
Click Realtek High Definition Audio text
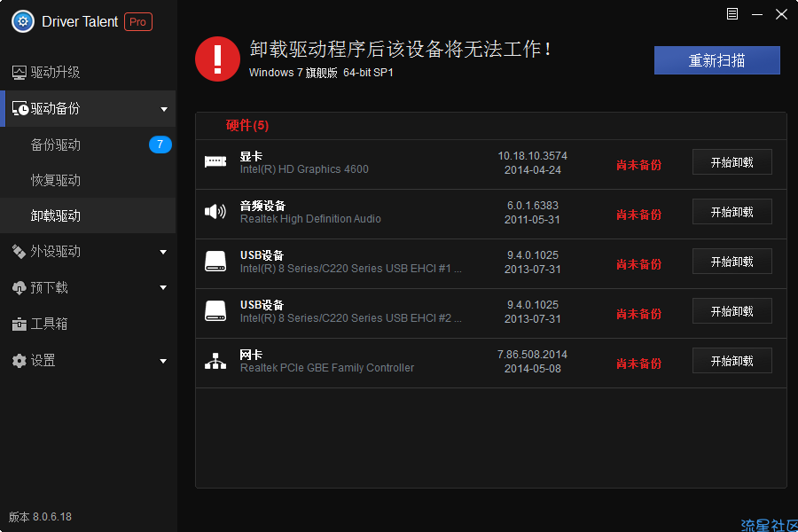[310, 219]
